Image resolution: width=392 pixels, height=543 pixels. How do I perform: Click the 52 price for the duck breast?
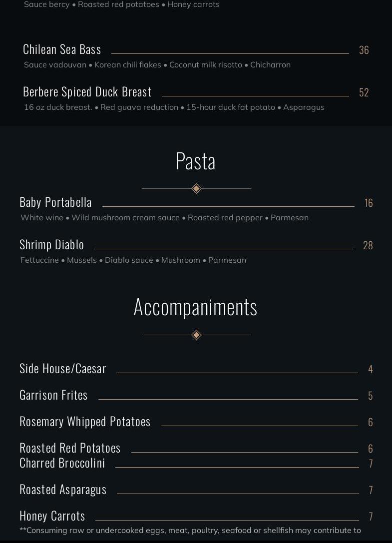coord(364,92)
